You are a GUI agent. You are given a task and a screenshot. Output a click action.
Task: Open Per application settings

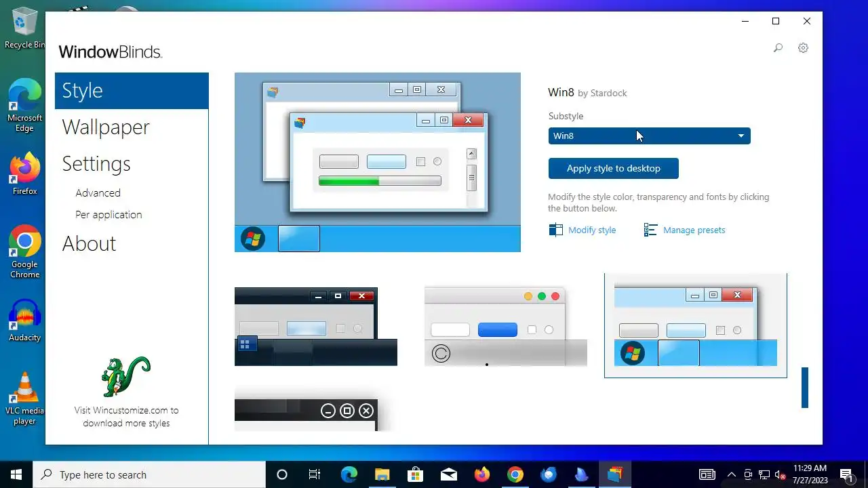pos(108,214)
